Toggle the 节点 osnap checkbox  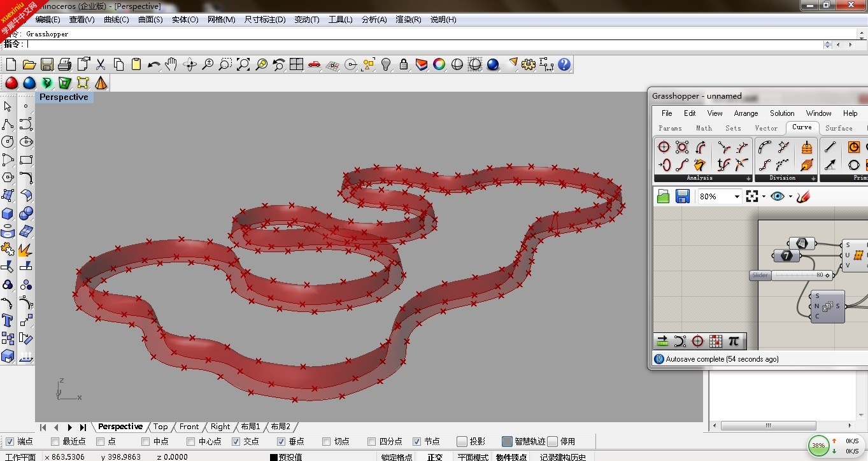[x=416, y=441]
